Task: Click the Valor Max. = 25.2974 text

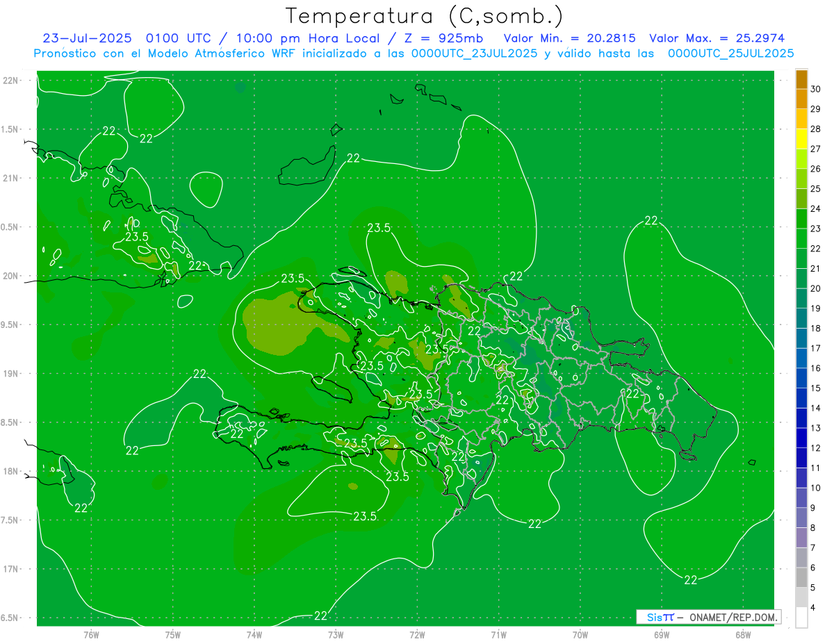Action: (719, 38)
